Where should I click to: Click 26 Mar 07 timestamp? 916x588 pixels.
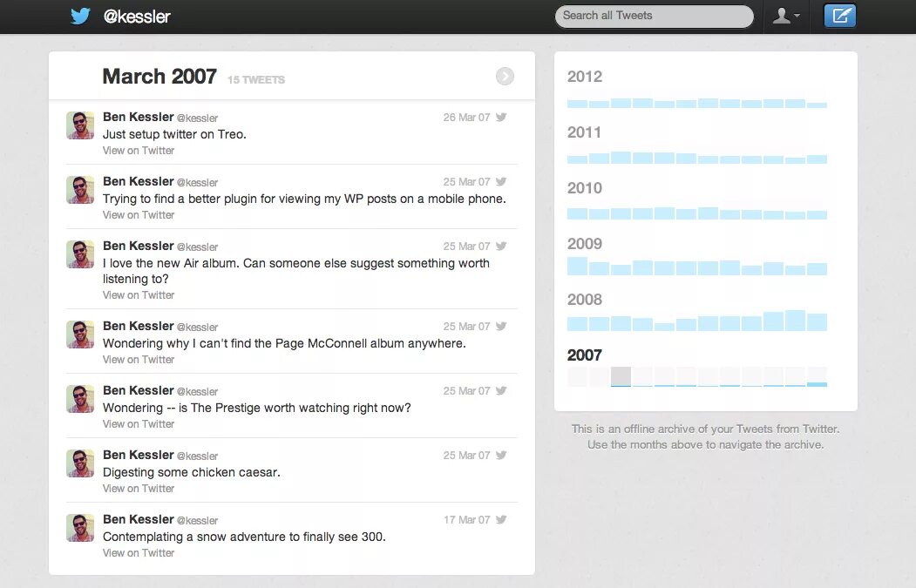click(466, 118)
